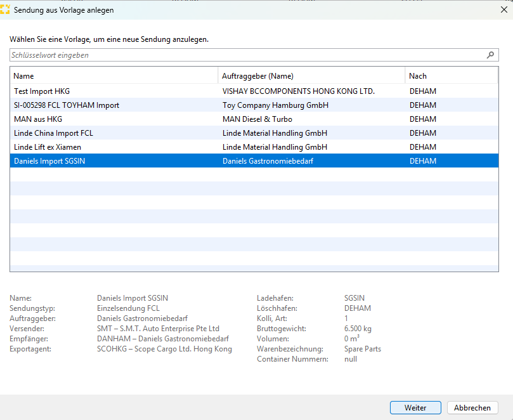
Task: Click the Toy Company Hamburg GmbH cell
Action: pos(275,105)
